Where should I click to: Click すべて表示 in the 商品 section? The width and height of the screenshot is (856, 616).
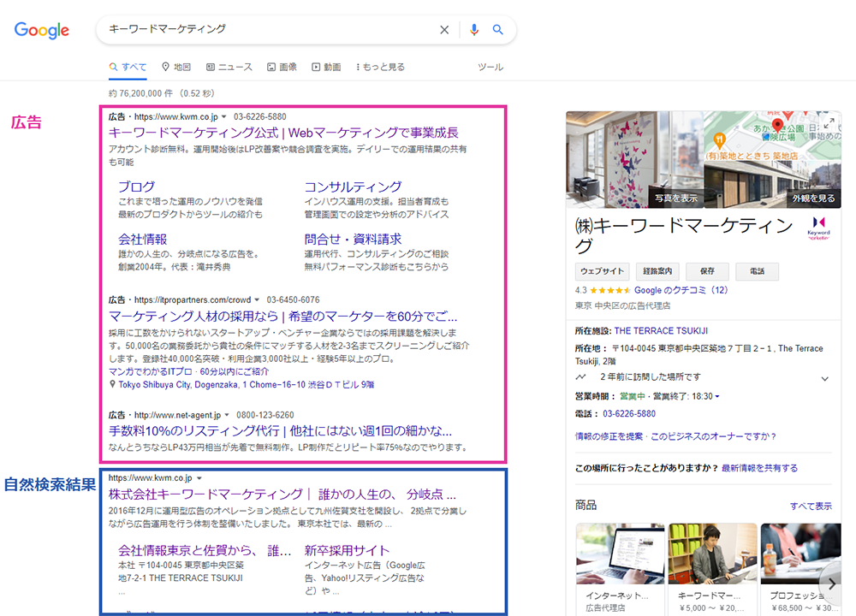pos(811,506)
